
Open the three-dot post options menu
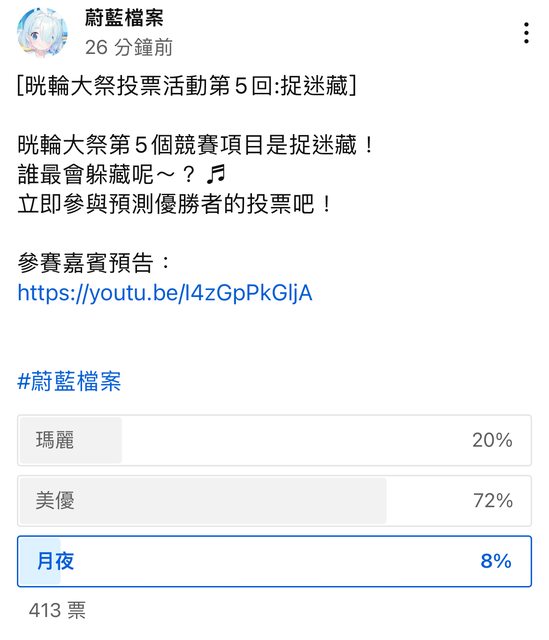[x=526, y=33]
